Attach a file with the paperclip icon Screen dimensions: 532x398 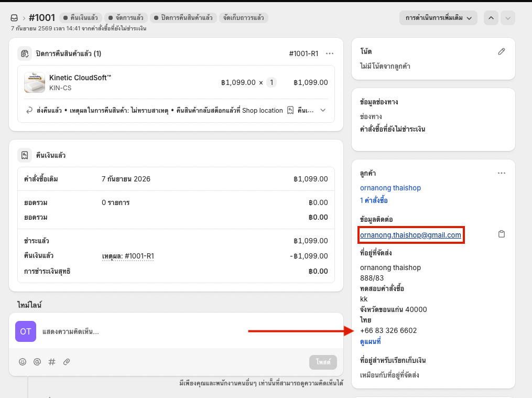click(67, 362)
